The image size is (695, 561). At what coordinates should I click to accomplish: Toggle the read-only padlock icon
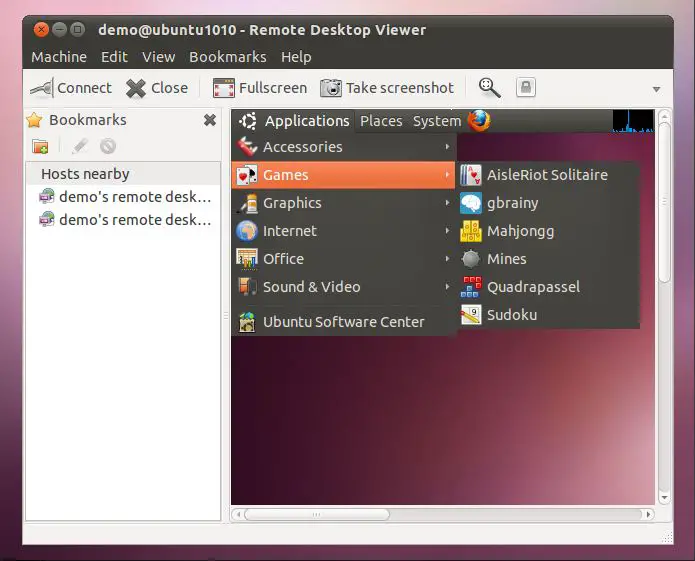click(526, 88)
